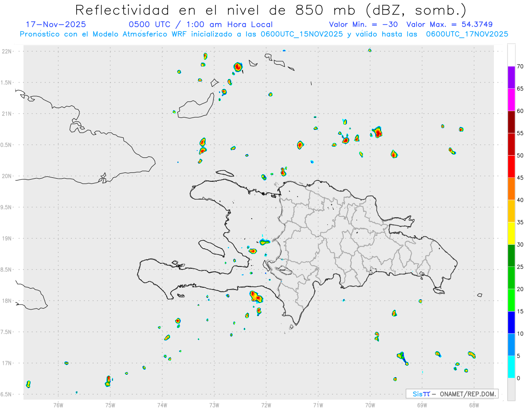Viewport: 532px width, 411px height.
Task: Click the '68W' longitude label
Action: (474, 405)
